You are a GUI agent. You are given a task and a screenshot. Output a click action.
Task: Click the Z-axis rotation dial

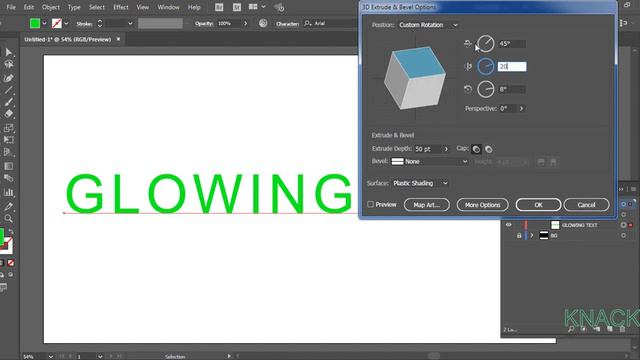[485, 89]
